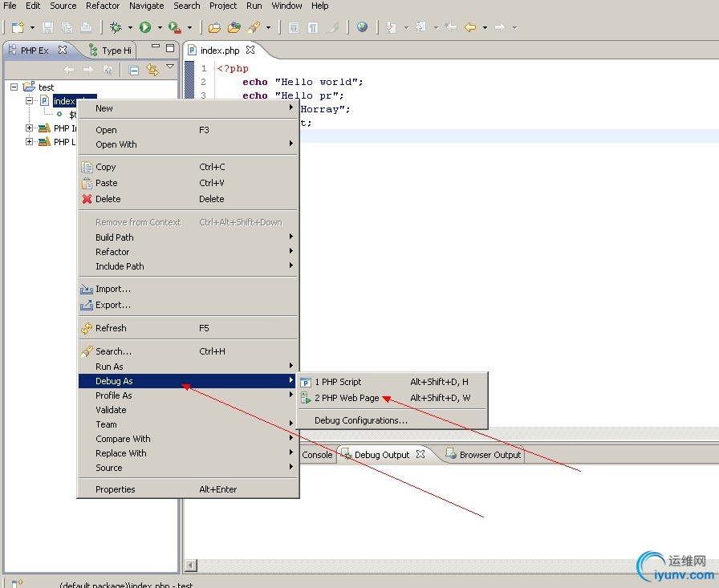The width and height of the screenshot is (719, 588).
Task: Click the External Tools run icon
Action: (174, 27)
